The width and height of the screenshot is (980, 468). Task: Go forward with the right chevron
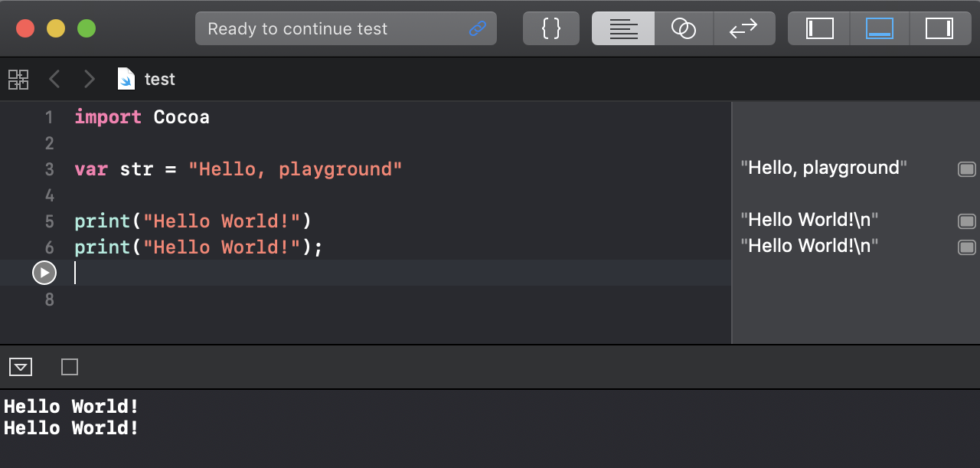(x=90, y=79)
